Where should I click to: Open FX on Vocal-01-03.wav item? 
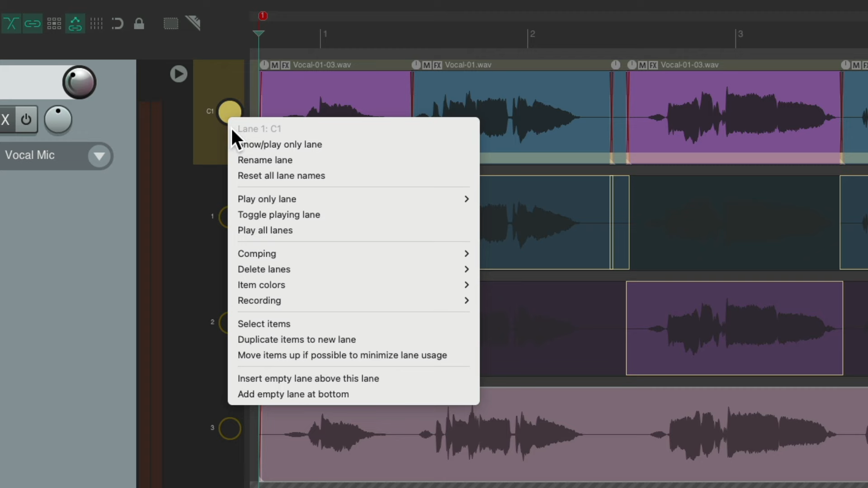(x=285, y=65)
